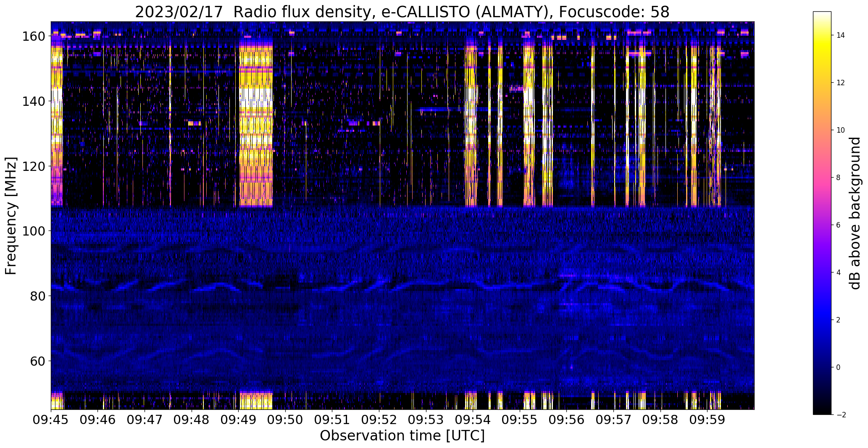868x448 pixels.
Task: Click the plot title mentioning e-CALLISTO (ALMATY)
Action: (x=402, y=12)
